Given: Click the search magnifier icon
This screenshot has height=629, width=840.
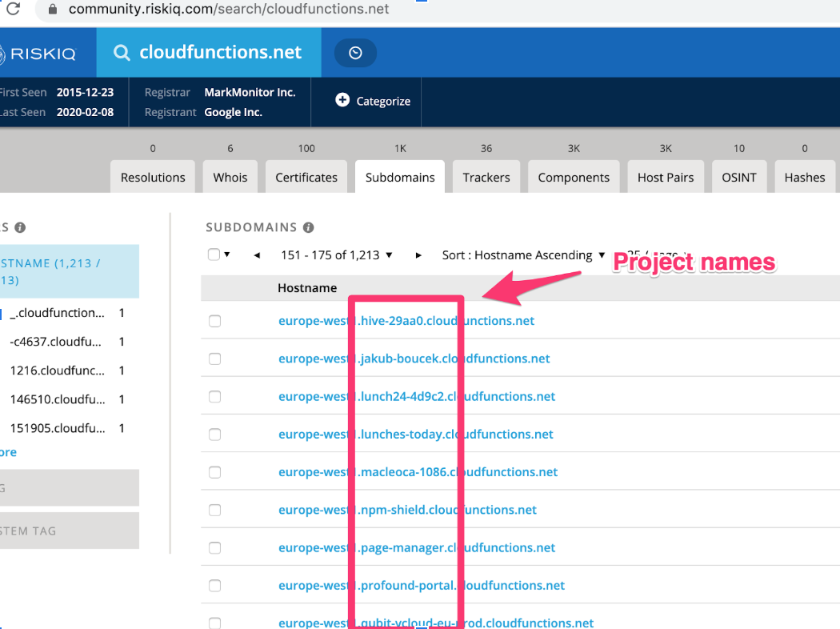Looking at the screenshot, I should click(x=122, y=53).
